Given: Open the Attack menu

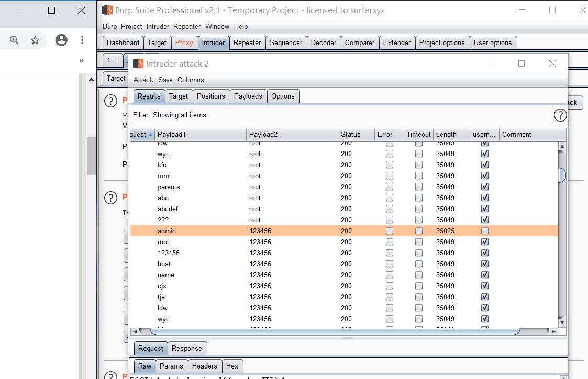Looking at the screenshot, I should pos(143,80).
